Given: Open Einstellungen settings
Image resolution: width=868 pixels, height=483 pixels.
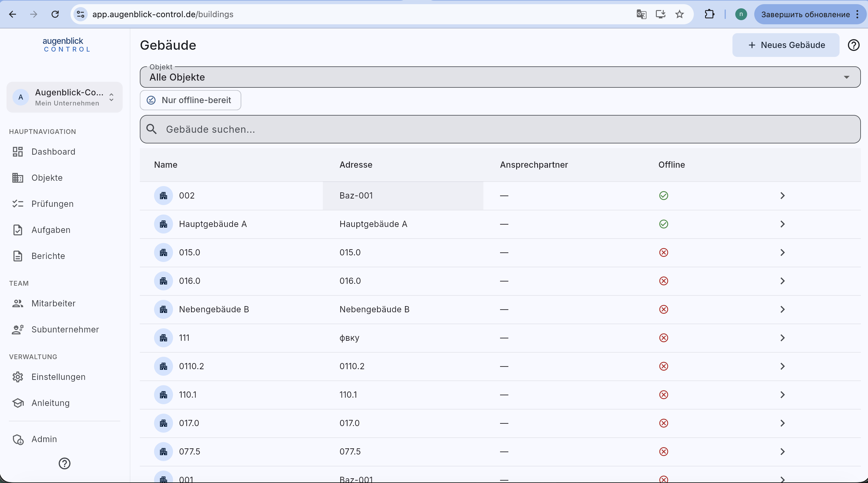Looking at the screenshot, I should click(x=64, y=377).
